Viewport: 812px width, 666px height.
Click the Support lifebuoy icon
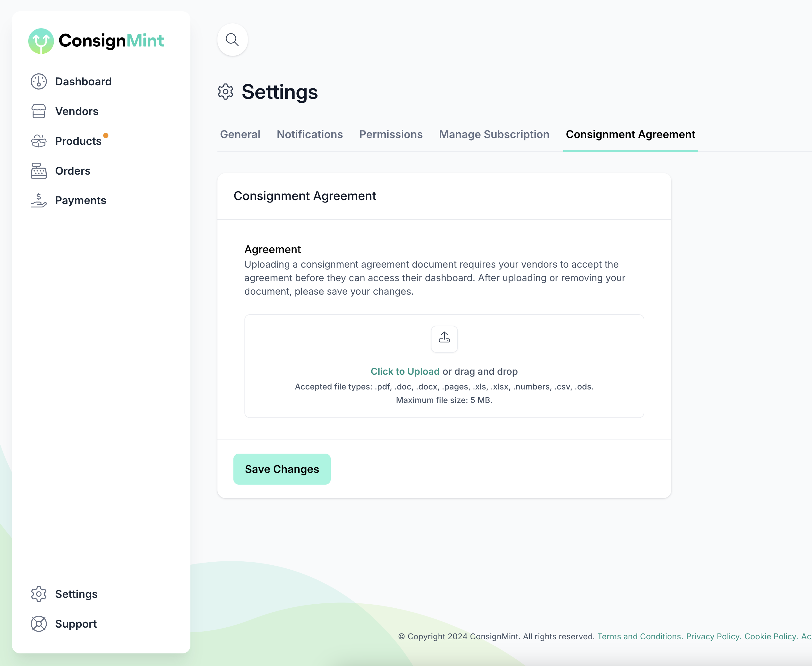pos(39,624)
